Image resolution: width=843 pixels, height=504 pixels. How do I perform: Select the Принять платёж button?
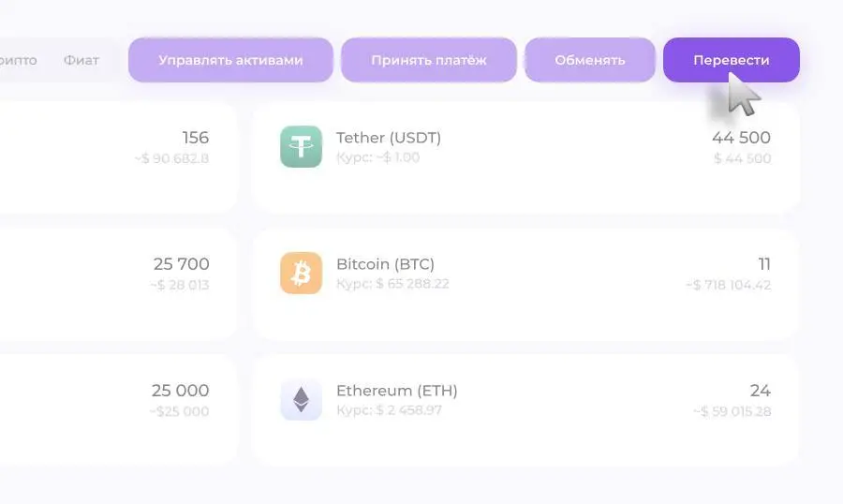[428, 60]
